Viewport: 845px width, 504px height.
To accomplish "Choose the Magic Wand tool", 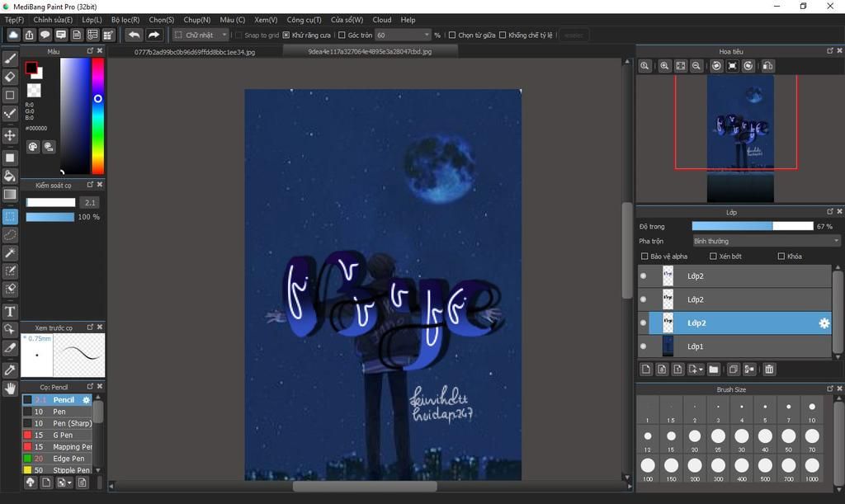I will tap(10, 252).
